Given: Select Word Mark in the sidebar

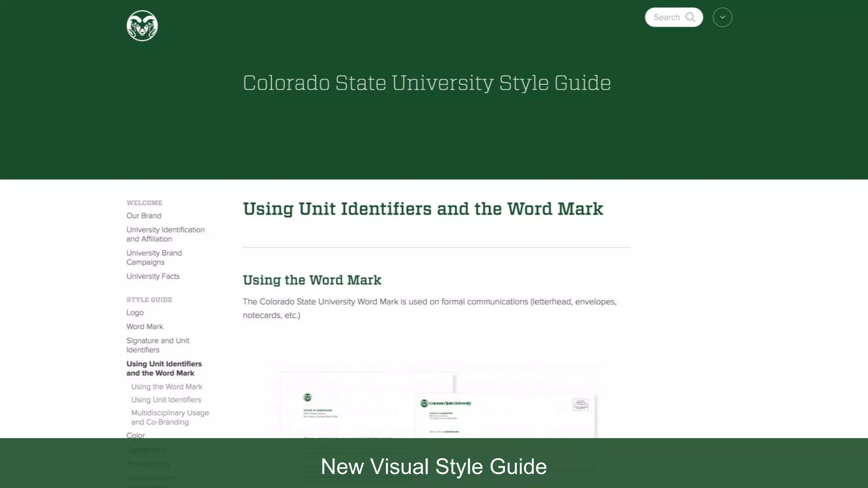Looking at the screenshot, I should pos(145,327).
